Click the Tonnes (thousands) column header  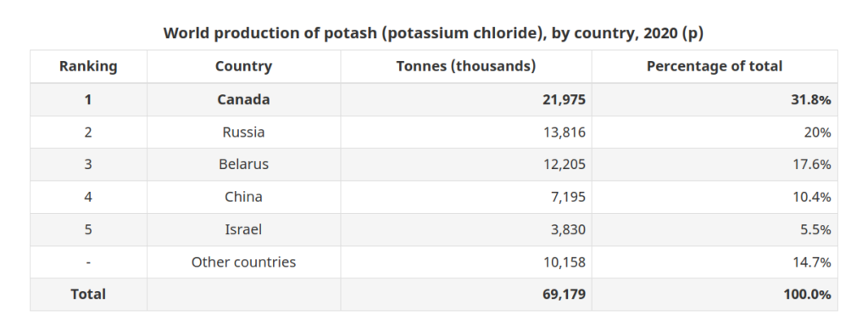pos(466,66)
